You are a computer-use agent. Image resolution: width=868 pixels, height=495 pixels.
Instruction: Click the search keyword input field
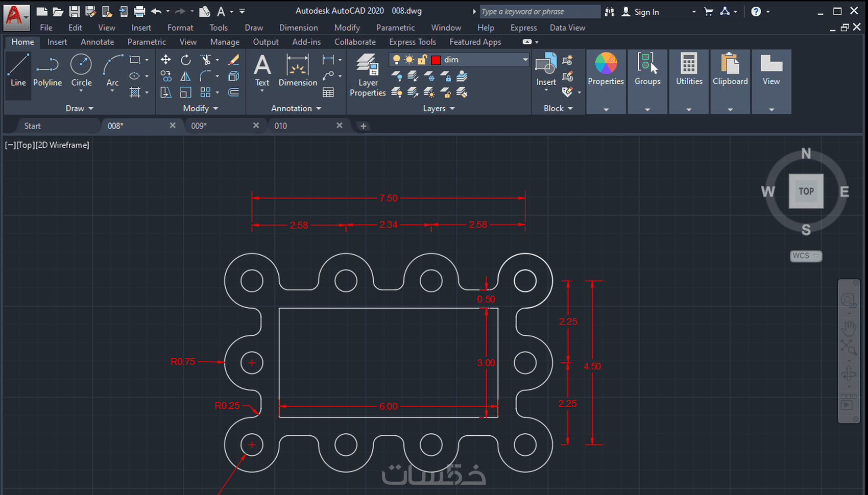pyautogui.click(x=539, y=11)
